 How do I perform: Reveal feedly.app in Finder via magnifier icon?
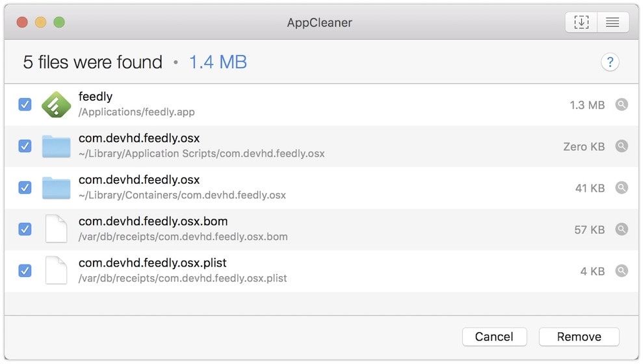click(622, 105)
